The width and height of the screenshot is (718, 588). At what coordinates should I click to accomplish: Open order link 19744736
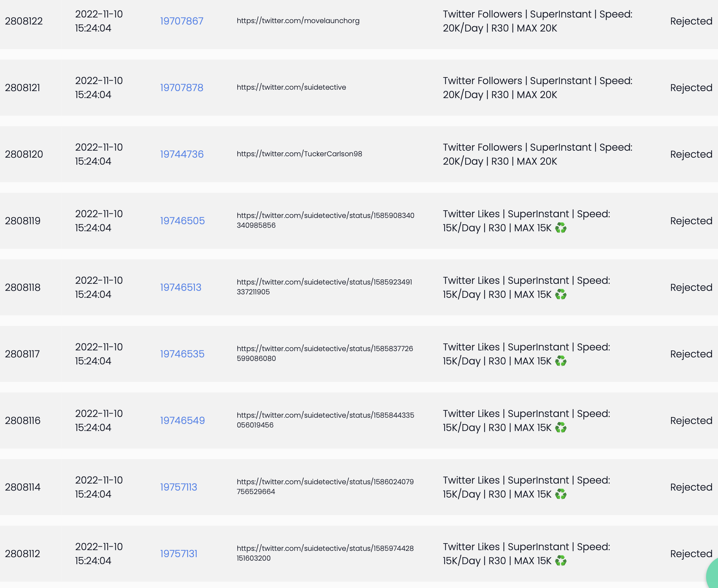[x=182, y=154]
